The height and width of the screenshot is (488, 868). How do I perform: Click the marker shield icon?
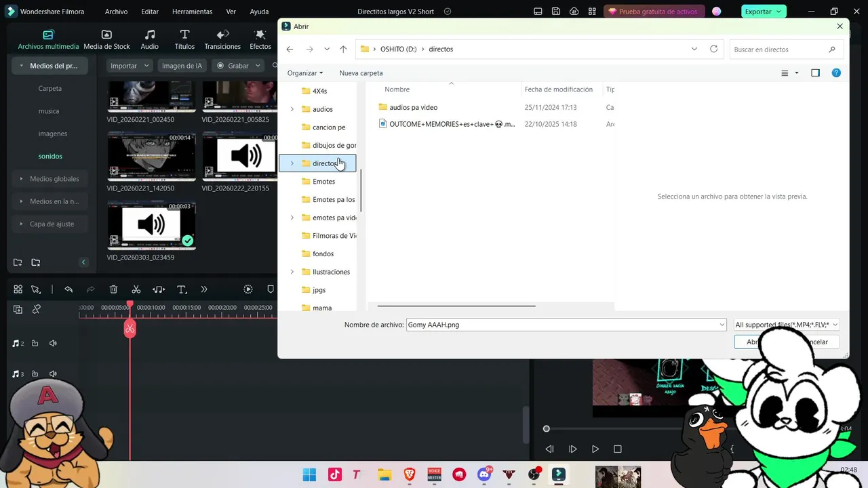(x=271, y=289)
